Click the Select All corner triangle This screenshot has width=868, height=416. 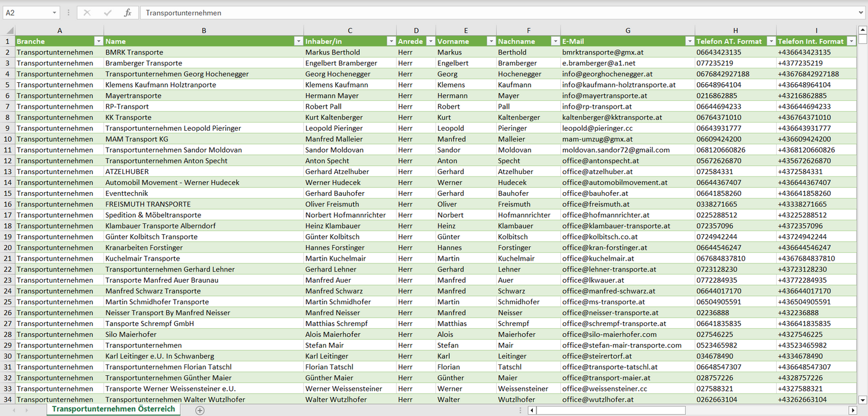[x=8, y=30]
